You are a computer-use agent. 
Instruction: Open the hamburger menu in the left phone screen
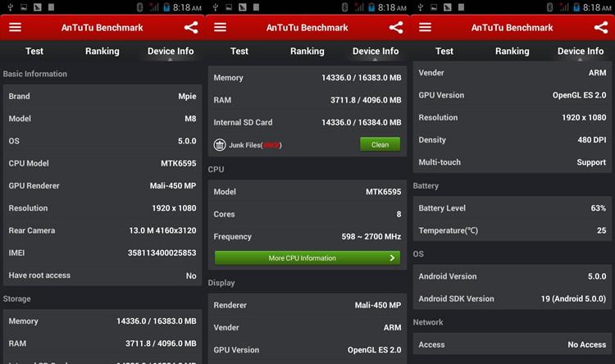click(15, 27)
